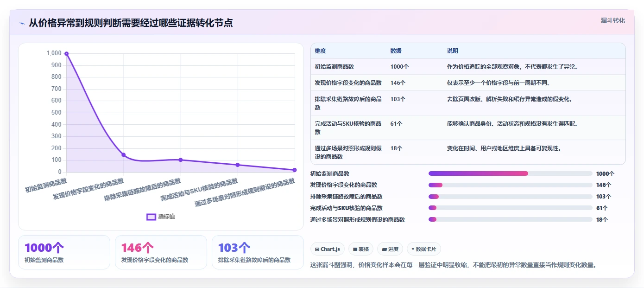Click the Chart.js tag chip
644x288 pixels.
pos(328,249)
